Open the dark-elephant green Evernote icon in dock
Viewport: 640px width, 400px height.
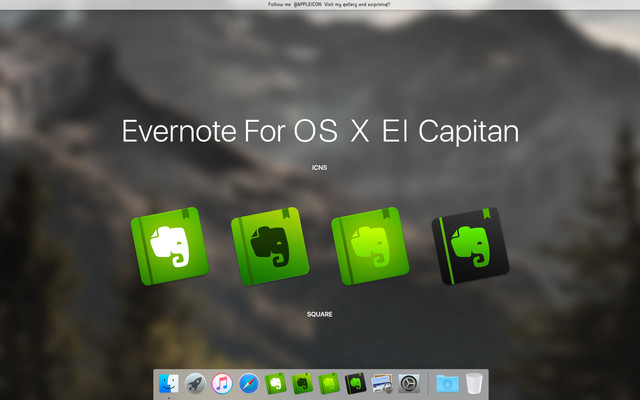(x=302, y=383)
